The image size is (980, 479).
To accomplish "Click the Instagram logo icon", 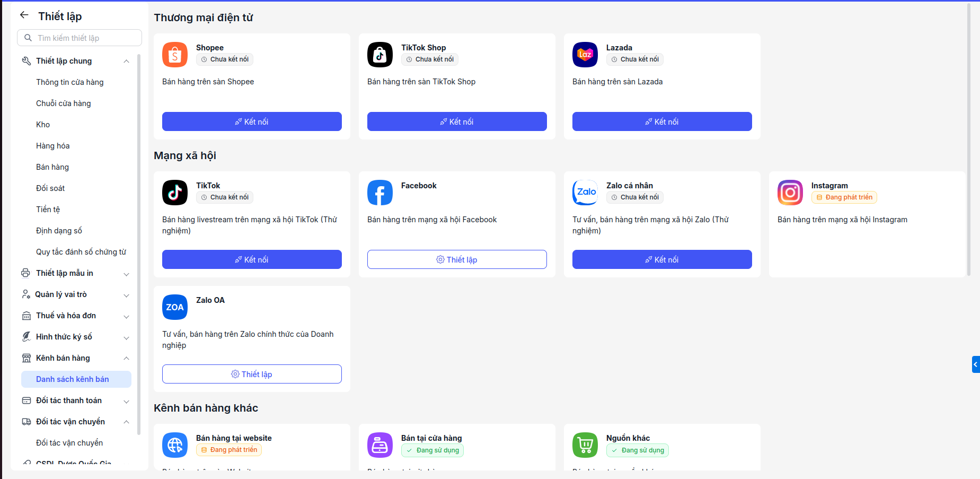I will click(x=790, y=193).
